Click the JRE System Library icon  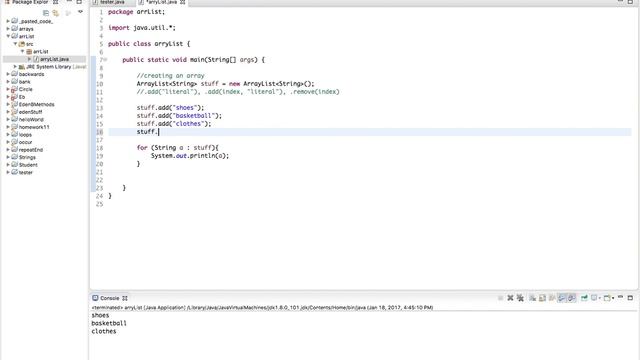[22, 67]
